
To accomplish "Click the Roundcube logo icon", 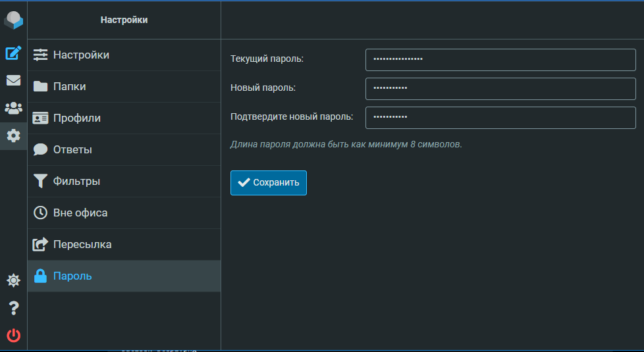I will click(13, 20).
